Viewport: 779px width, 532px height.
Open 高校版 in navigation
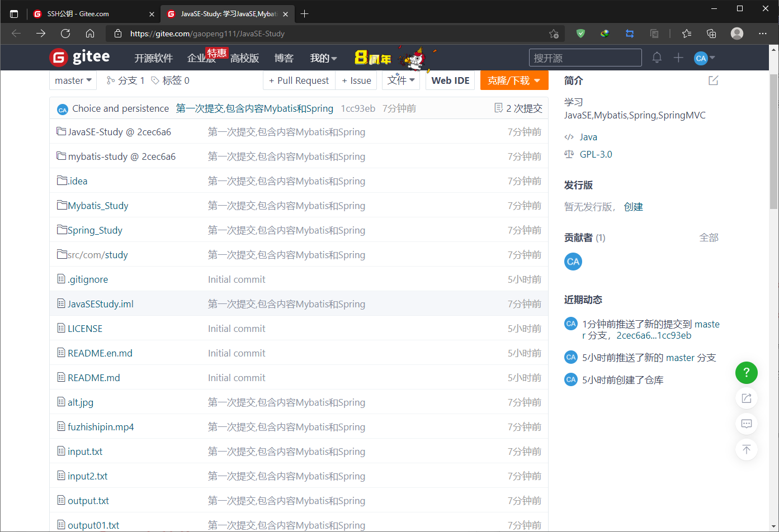point(245,58)
